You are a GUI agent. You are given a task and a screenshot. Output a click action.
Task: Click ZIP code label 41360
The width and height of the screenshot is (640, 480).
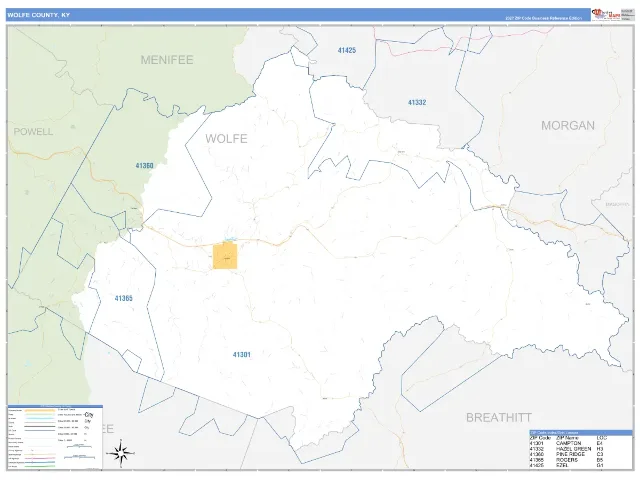(144, 166)
